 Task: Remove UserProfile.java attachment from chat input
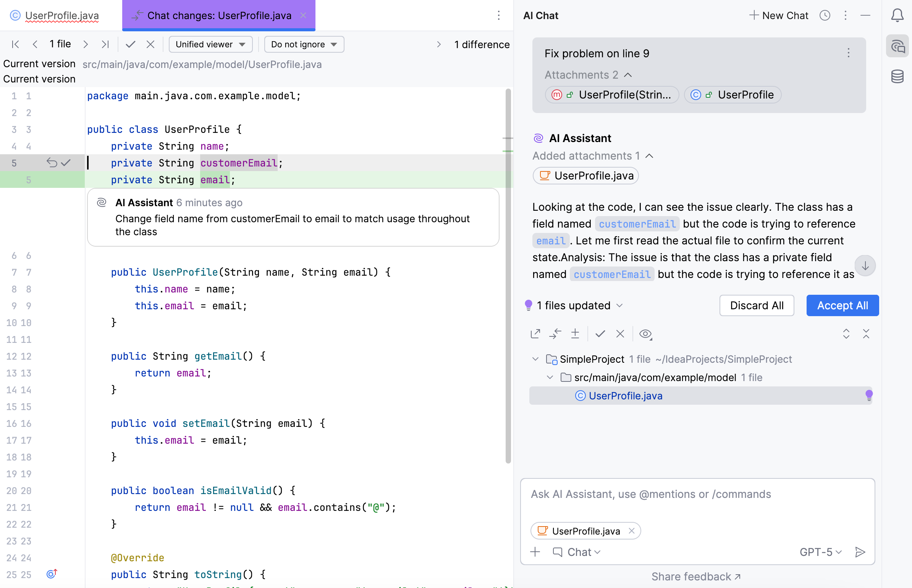click(x=632, y=531)
